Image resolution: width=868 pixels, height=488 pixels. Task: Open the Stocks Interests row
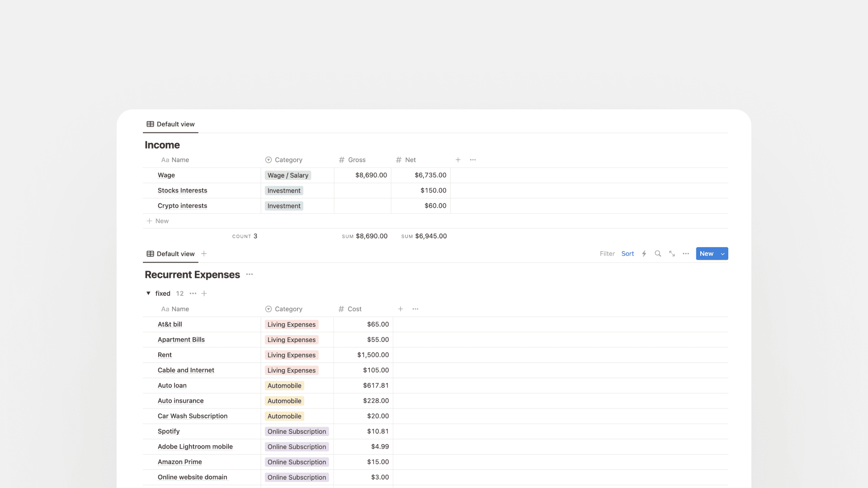tap(182, 191)
